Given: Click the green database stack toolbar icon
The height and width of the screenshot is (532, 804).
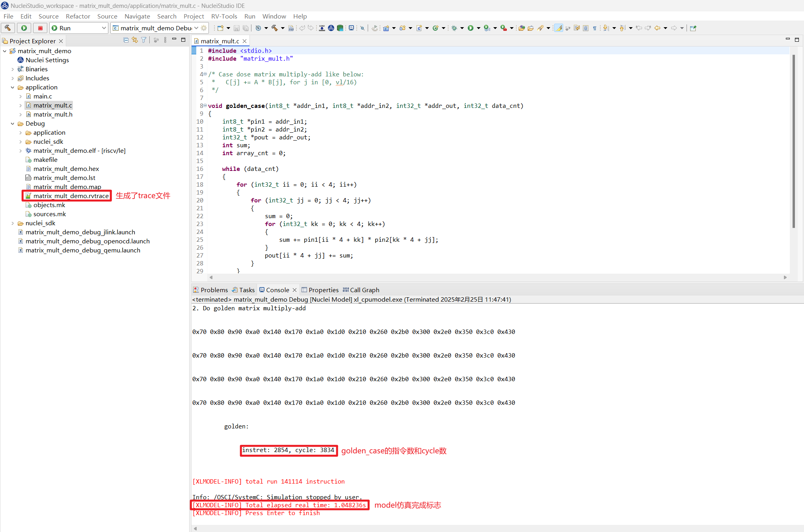Looking at the screenshot, I should pyautogui.click(x=340, y=28).
